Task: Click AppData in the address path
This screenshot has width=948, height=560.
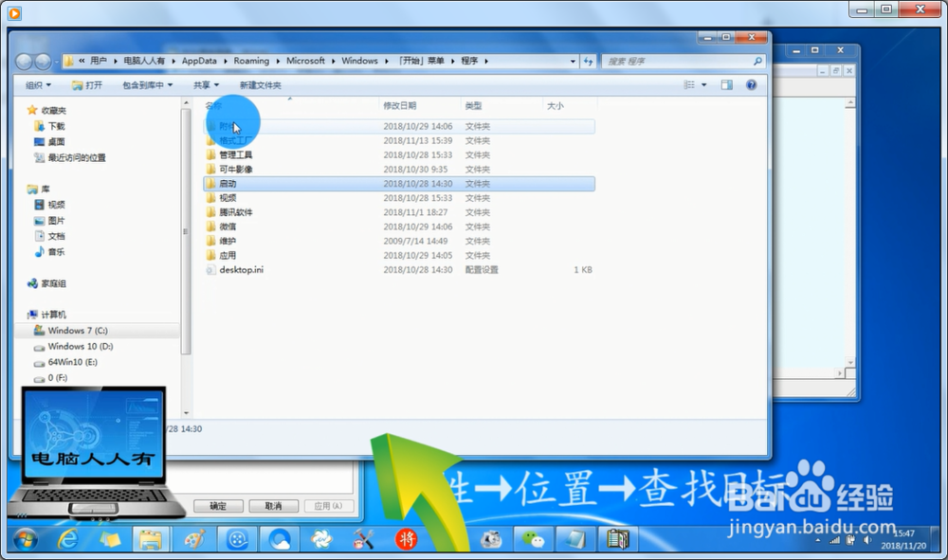Action: point(199,61)
